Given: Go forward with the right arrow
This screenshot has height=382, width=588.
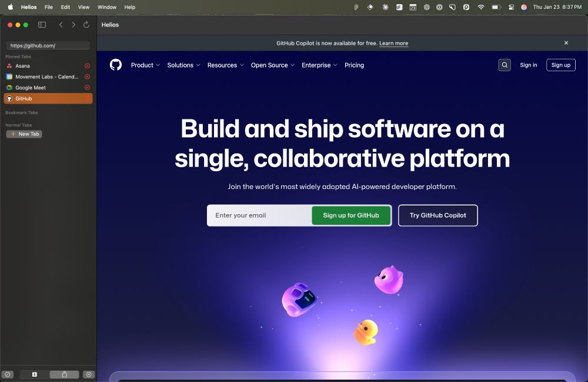Looking at the screenshot, I should tap(73, 25).
